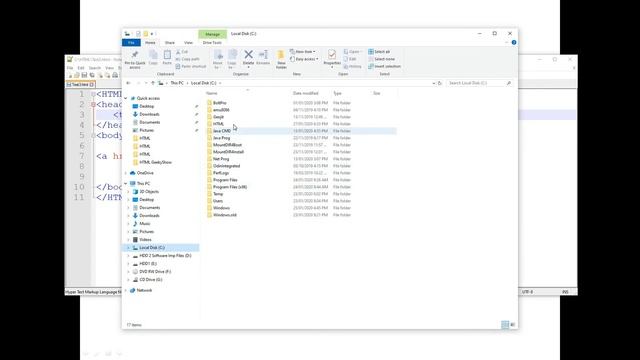Click the Save icon in Notepad++ toolbar

click(84, 75)
